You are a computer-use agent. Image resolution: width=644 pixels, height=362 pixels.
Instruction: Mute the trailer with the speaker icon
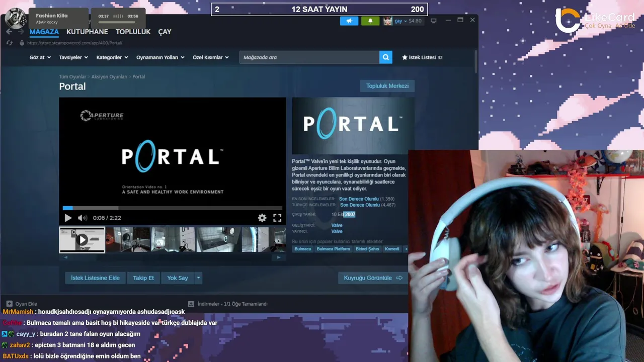coord(82,218)
